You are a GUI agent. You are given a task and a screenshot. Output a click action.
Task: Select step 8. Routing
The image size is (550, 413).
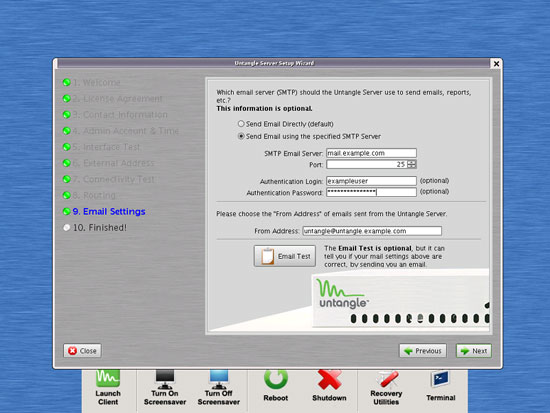point(89,195)
